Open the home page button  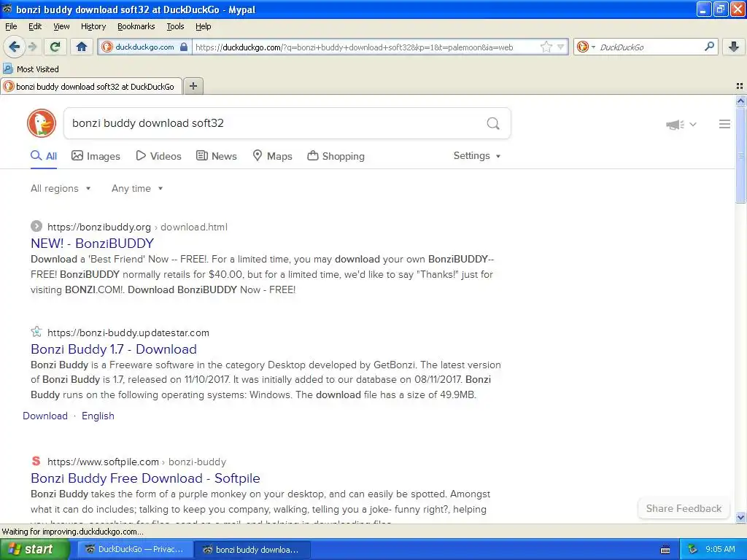point(82,47)
